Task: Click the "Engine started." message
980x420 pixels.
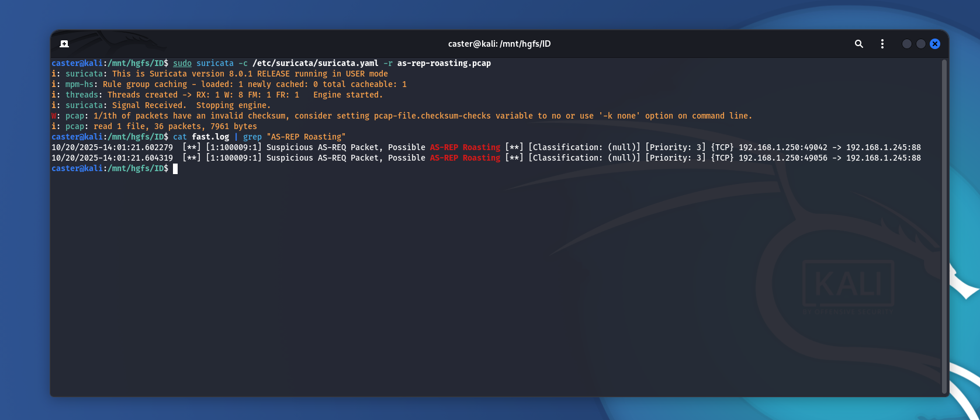Action: point(348,95)
